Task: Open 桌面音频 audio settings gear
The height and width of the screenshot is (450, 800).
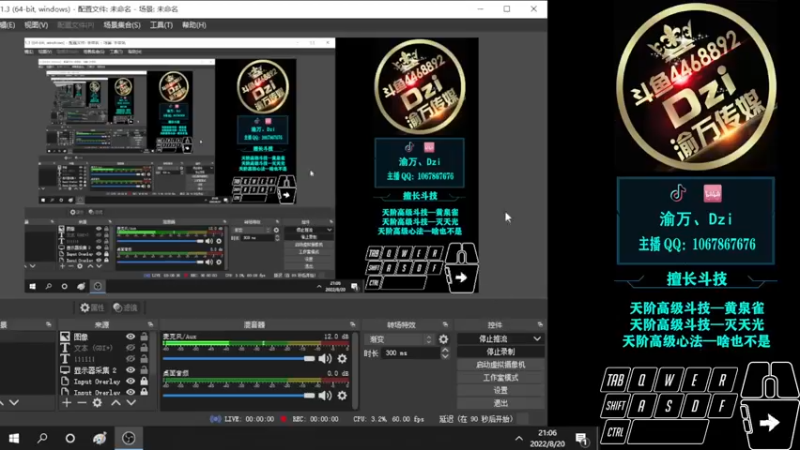Action: (x=342, y=395)
